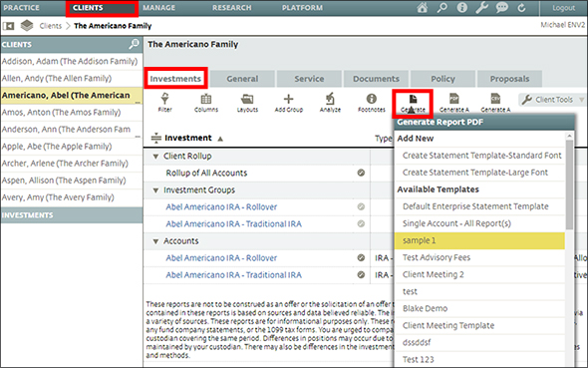Viewport: 588px width, 368px height.
Task: Open the Layouts tool
Action: [247, 103]
